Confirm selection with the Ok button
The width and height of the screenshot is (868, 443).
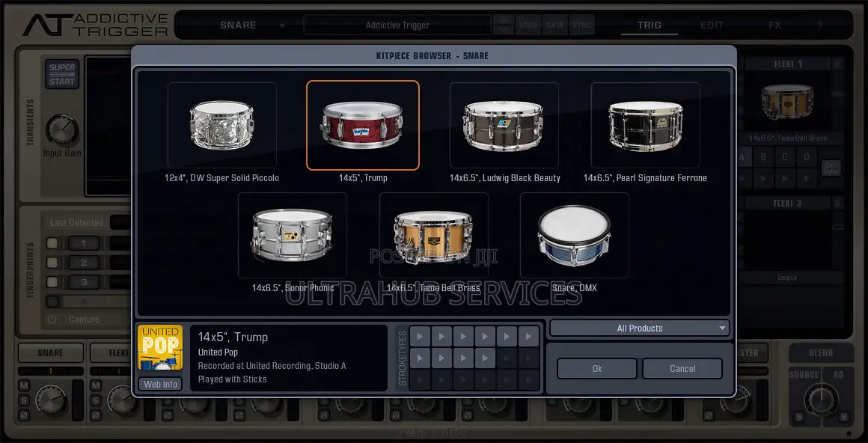(597, 369)
